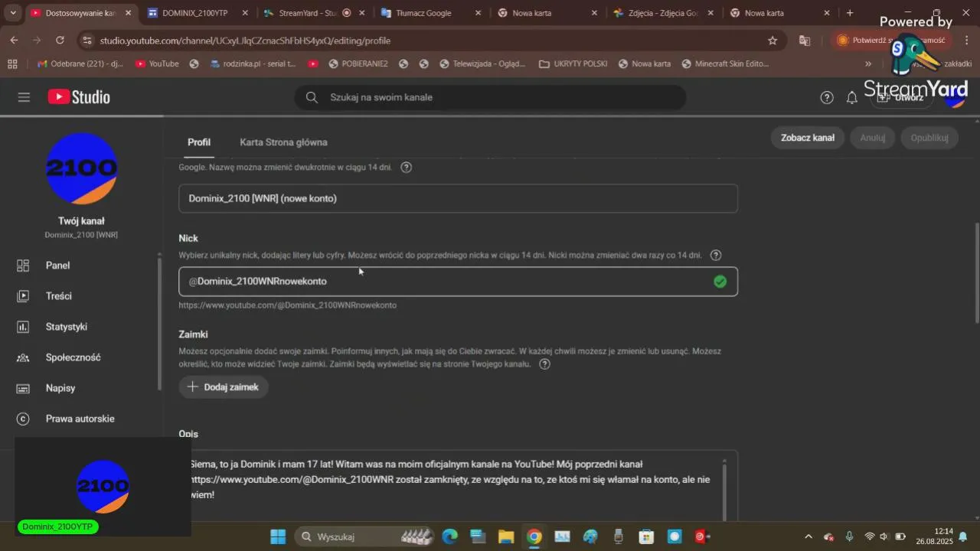Open a new tab with the plus icon
Image resolution: width=980 pixels, height=551 pixels.
[x=850, y=13]
